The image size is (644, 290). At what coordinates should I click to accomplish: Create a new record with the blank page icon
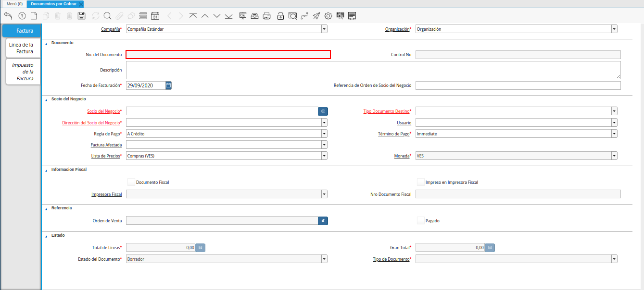(x=34, y=16)
